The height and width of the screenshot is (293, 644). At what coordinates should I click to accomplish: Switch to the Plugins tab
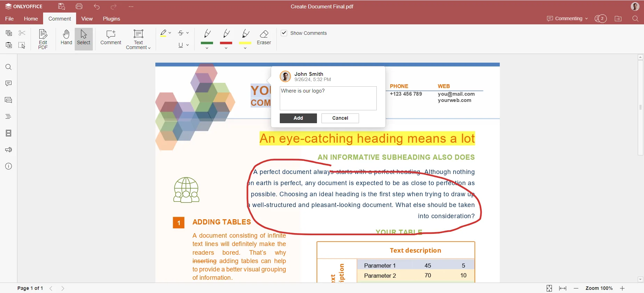tap(112, 19)
